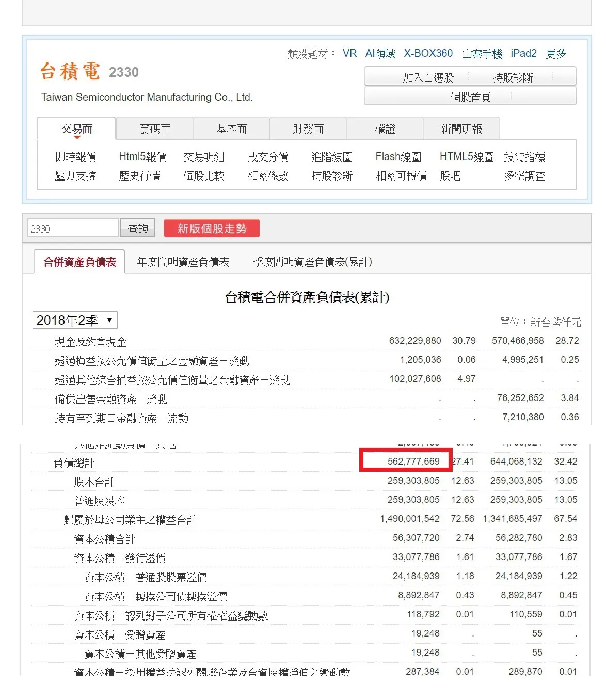Open the HTML5線圖 link
606x700 pixels.
467,157
